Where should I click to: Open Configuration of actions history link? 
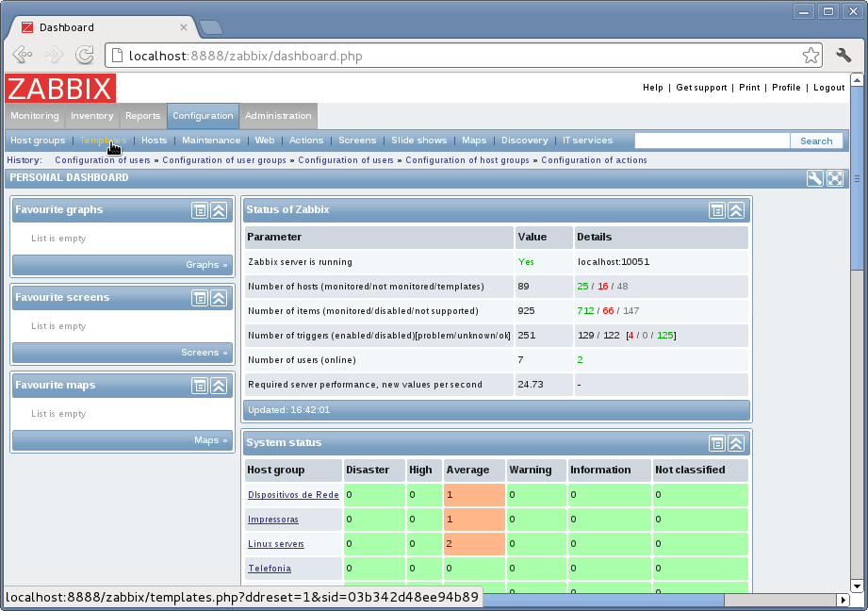594,160
